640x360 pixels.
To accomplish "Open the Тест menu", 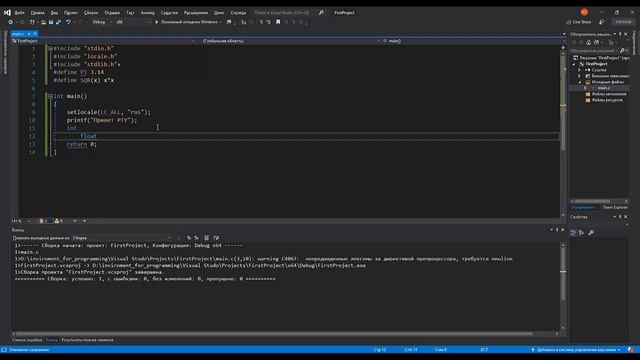I will click(130, 13).
